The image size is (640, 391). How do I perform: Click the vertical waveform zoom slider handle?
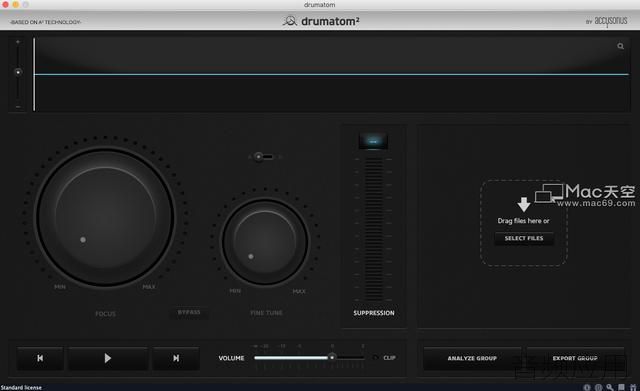click(x=18, y=72)
